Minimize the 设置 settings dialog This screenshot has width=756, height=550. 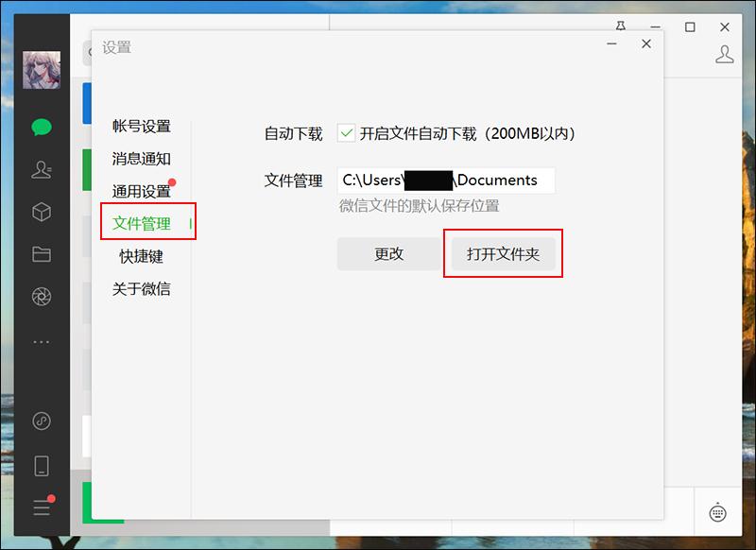(x=611, y=43)
